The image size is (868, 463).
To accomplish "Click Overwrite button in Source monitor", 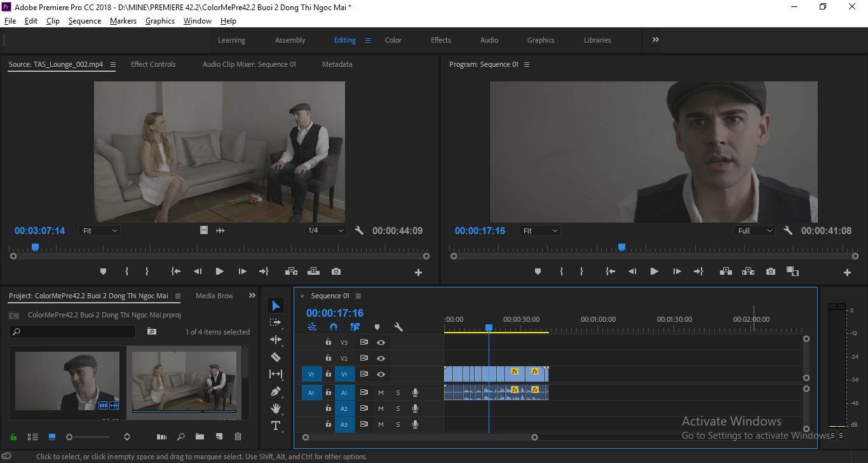I will click(313, 272).
